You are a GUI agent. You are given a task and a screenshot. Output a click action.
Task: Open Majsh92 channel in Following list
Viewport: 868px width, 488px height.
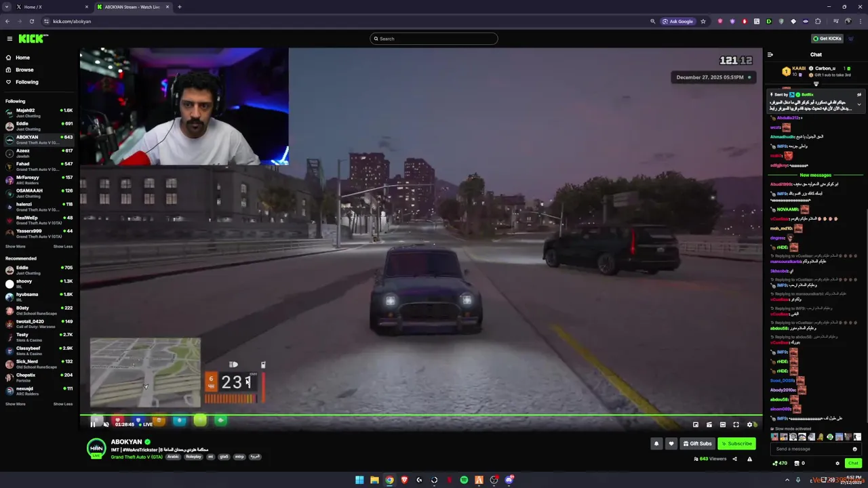tap(39, 113)
